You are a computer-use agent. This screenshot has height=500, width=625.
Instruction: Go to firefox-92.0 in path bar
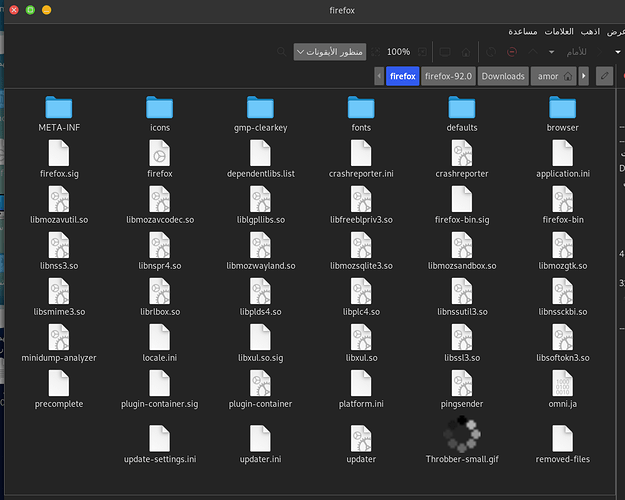(x=449, y=76)
